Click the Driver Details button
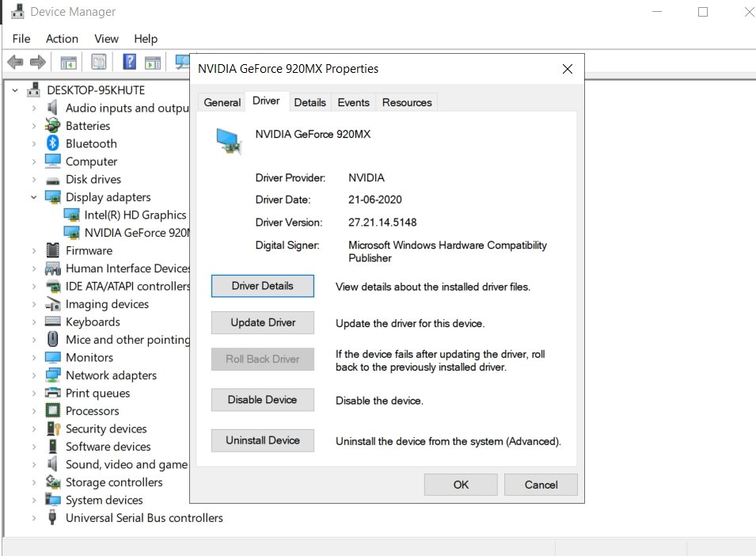 (262, 287)
